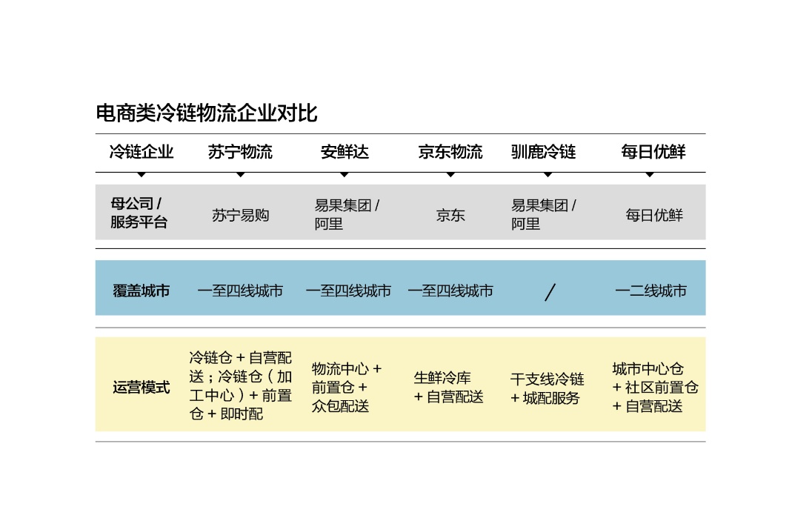
Task: Click the triangle marker under 安鲜达
Action: point(345,175)
